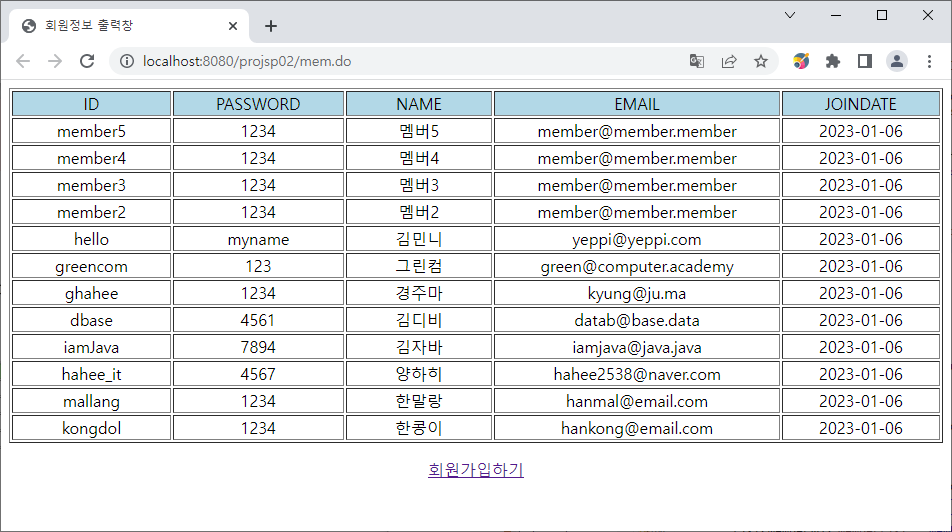Click email hahee2538@naver.com
Screen dimensions: 952x532
coord(636,374)
